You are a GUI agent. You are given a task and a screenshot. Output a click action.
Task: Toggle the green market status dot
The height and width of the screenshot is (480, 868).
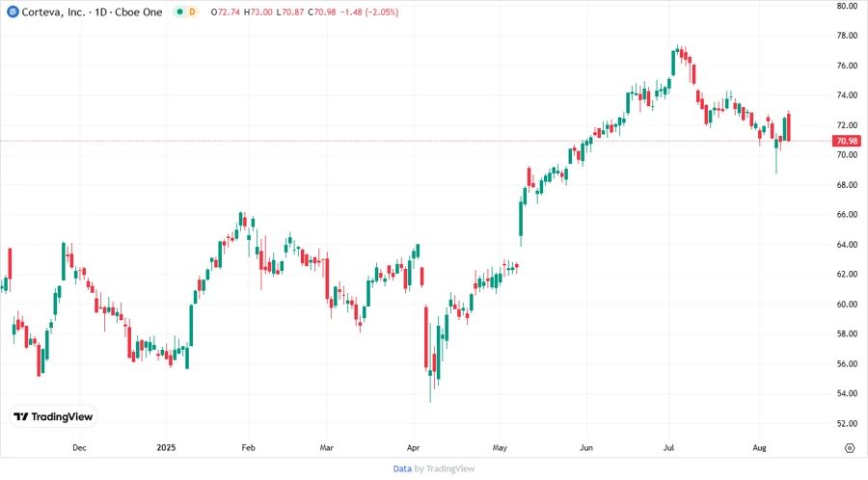click(179, 12)
